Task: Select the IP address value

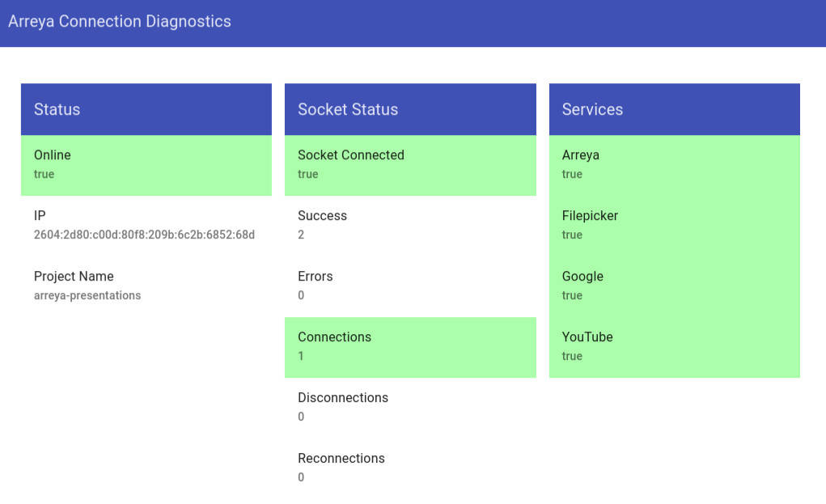Action: coord(144,235)
